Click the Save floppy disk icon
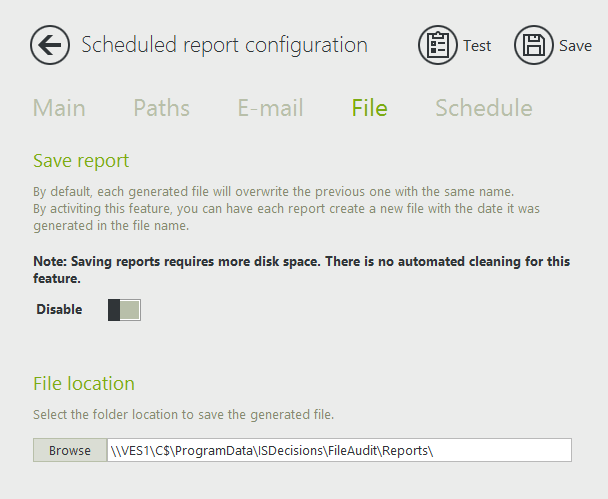The height and width of the screenshot is (499, 608). tap(534, 45)
